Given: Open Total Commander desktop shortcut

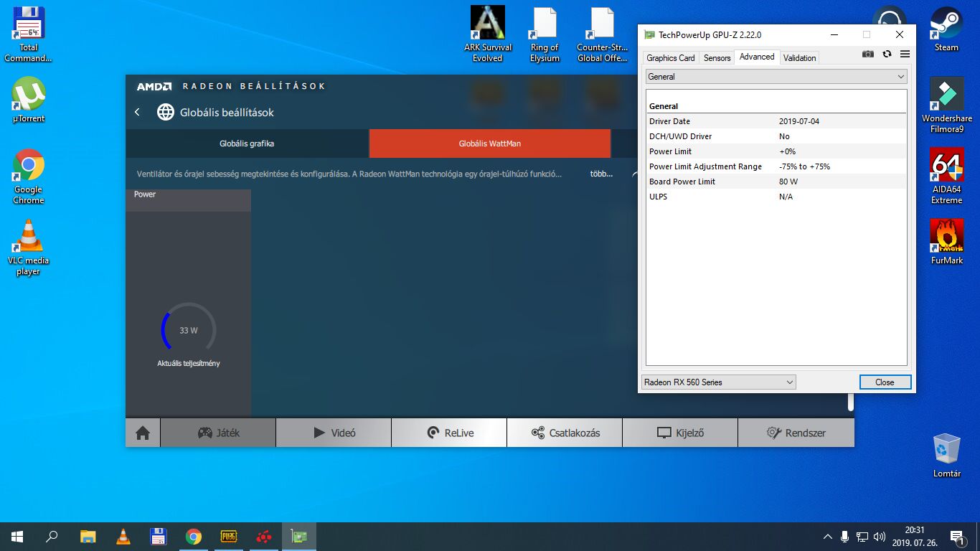Looking at the screenshot, I should 29,34.
